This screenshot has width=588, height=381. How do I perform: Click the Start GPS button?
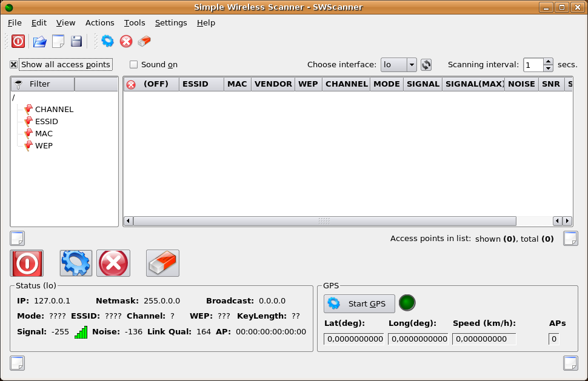(359, 303)
